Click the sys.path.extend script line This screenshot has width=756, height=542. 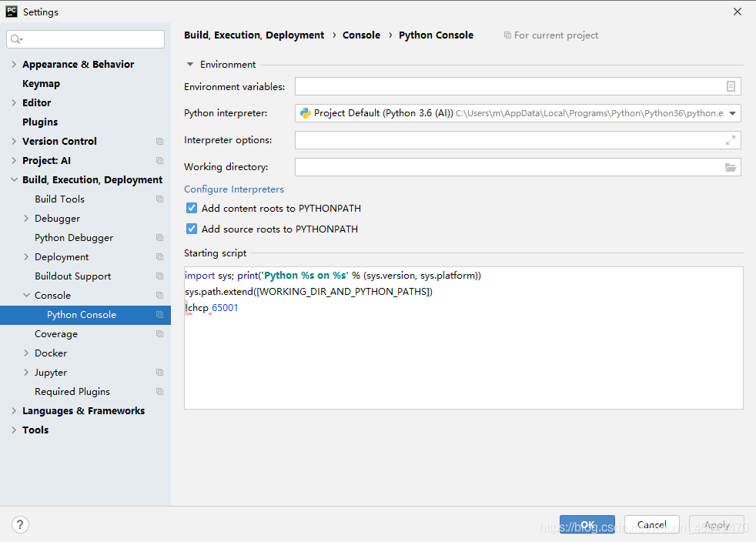click(309, 292)
